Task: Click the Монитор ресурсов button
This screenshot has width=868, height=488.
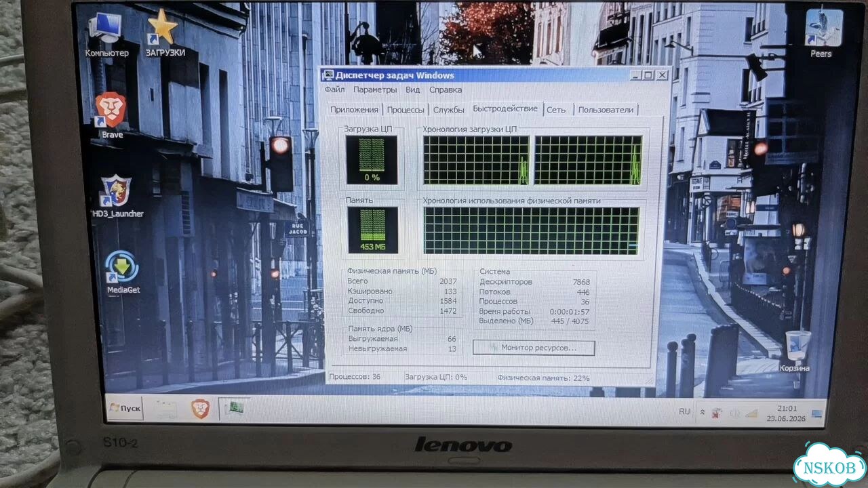Action: click(x=534, y=348)
